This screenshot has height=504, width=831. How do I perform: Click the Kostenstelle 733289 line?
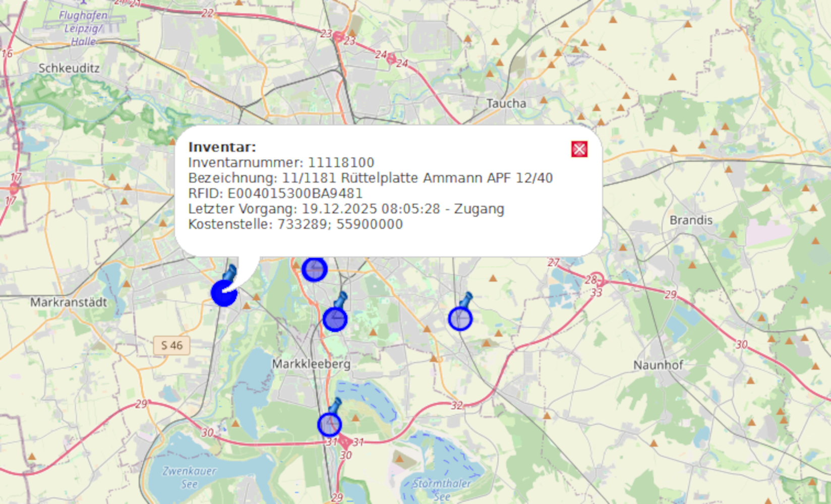point(295,224)
